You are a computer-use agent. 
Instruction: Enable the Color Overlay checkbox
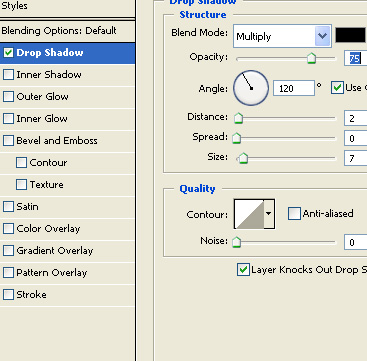point(8,229)
